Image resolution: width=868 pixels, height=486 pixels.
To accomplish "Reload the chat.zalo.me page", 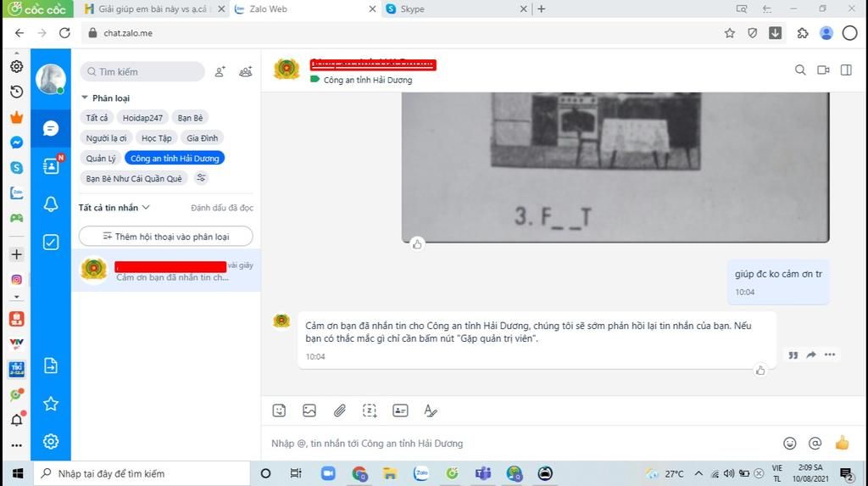I will [x=64, y=33].
